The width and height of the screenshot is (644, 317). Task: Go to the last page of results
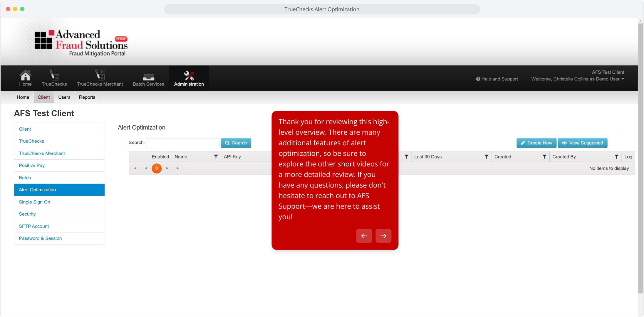click(x=178, y=168)
